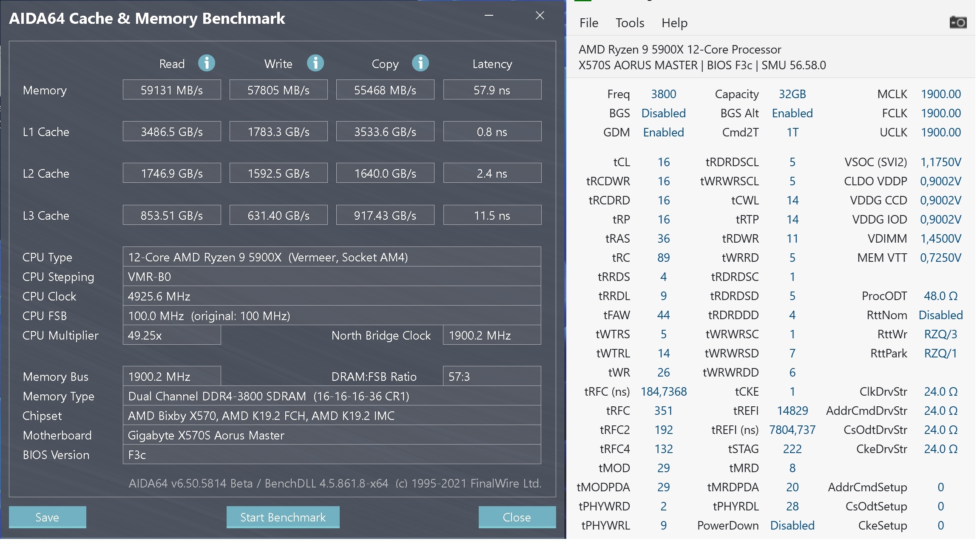Screen dimensions: 980x544
Task: Click the Copy info icon
Action: (420, 63)
